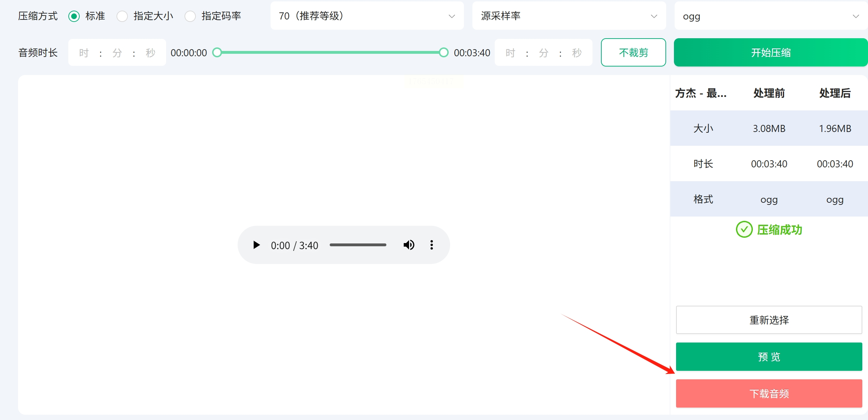
Task: Click the trim slider start handle
Action: [x=217, y=53]
